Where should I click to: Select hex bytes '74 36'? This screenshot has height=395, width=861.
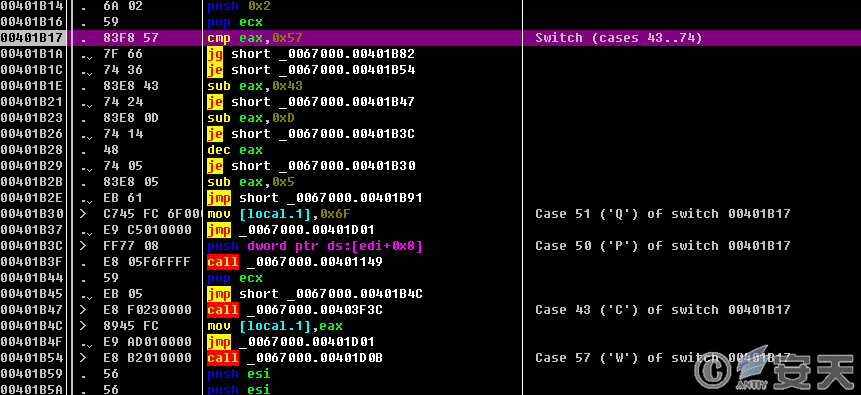[123, 70]
